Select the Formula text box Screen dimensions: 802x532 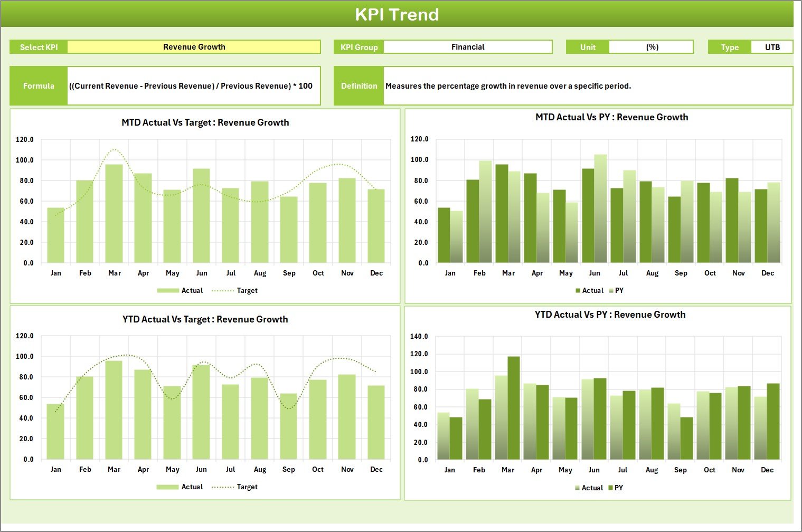[193, 85]
